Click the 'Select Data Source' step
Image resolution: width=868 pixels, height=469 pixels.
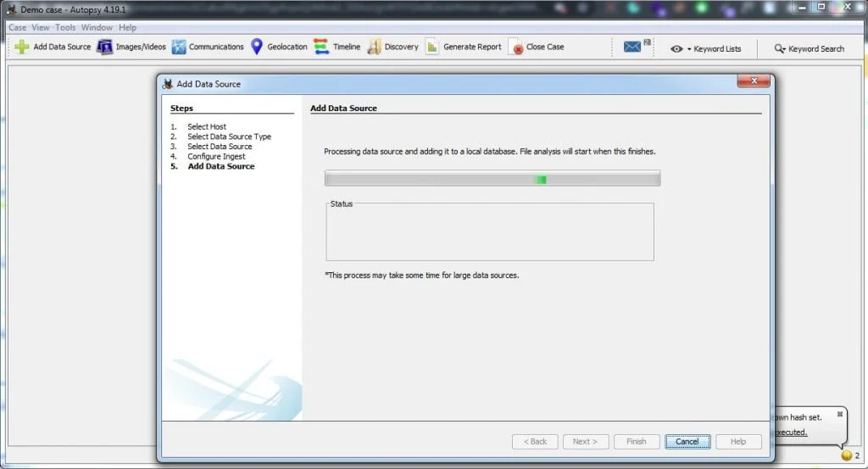220,147
